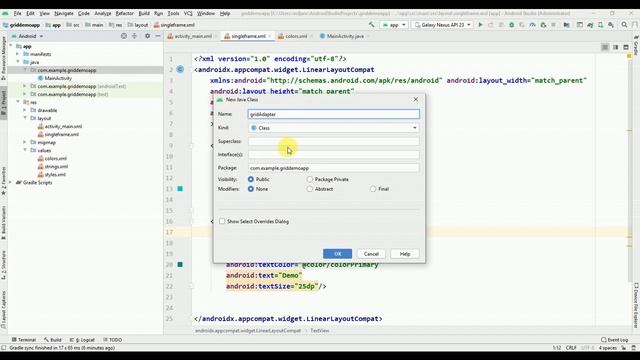Click the Debug app bug icon
Screen dimensions: 640x360
point(511,25)
